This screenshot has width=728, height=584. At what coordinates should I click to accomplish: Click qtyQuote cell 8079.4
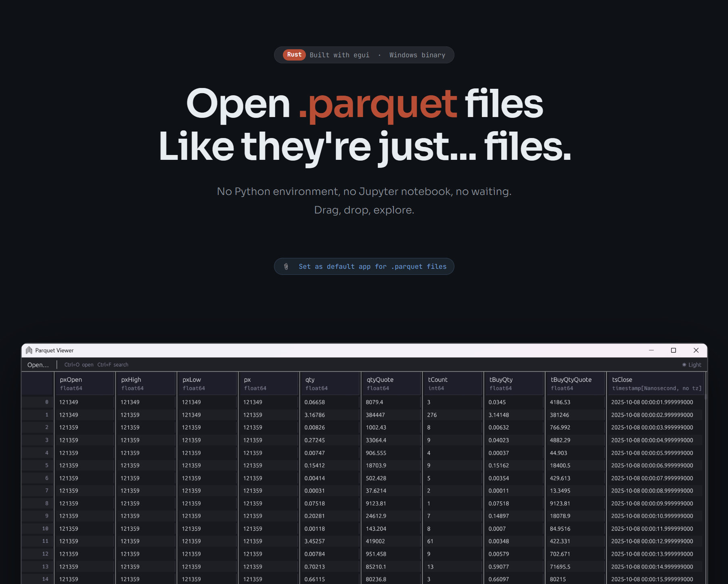coord(374,402)
